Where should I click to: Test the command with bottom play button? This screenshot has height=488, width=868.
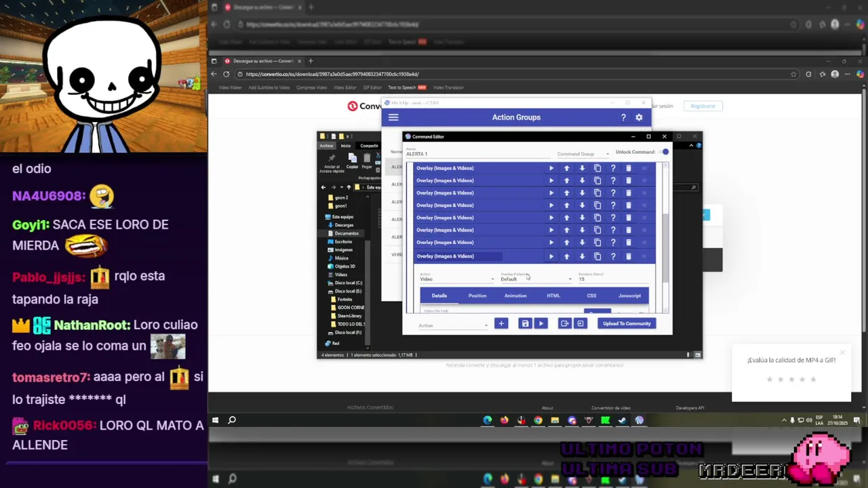[541, 324]
